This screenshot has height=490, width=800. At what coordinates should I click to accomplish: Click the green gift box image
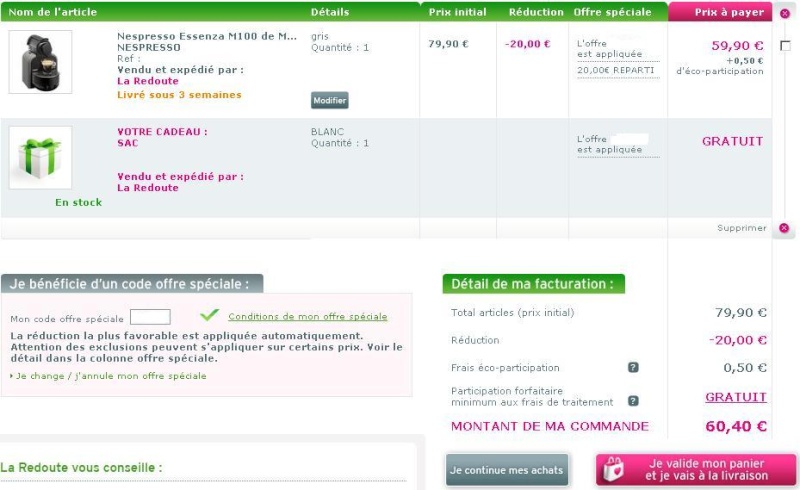(x=40, y=158)
